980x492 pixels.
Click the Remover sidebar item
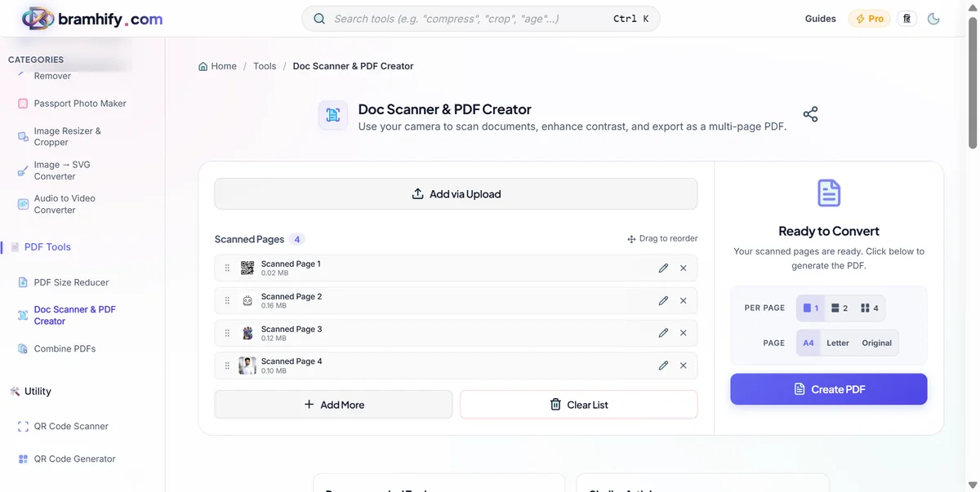click(x=52, y=76)
